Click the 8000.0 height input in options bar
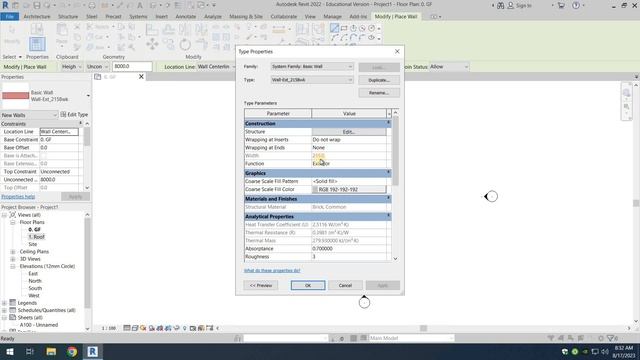 (132, 67)
